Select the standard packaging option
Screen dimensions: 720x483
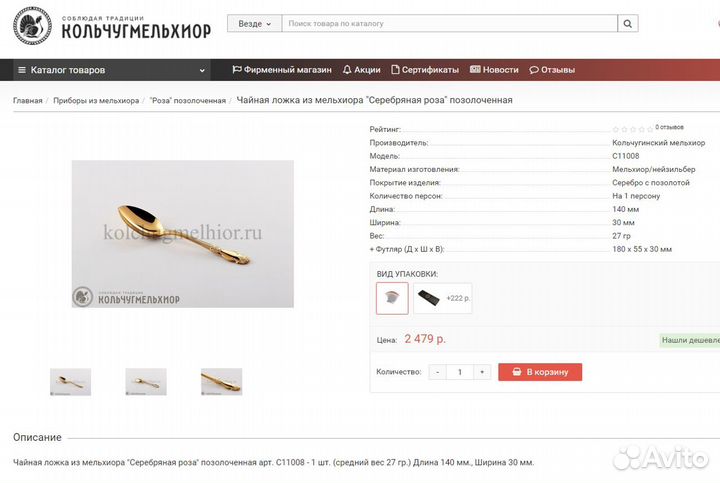pyautogui.click(x=392, y=298)
